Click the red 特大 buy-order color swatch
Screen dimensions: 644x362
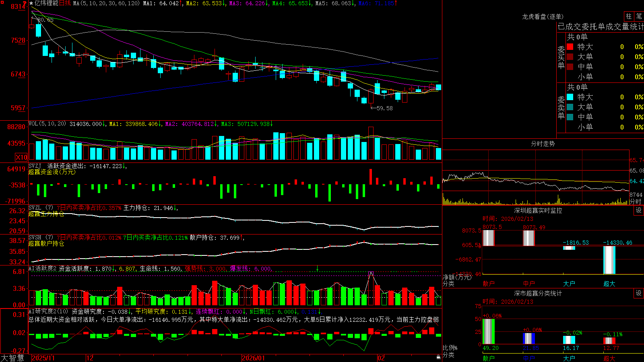570,47
